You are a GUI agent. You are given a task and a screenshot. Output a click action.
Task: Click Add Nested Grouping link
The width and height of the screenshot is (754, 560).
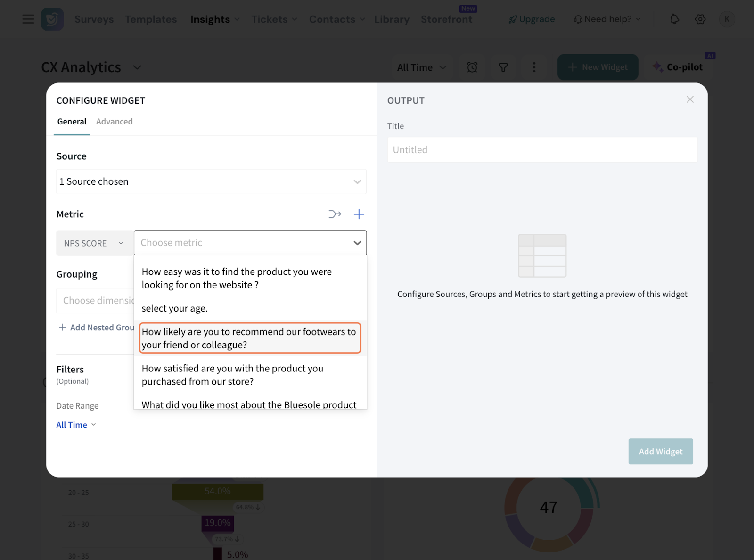(x=97, y=328)
